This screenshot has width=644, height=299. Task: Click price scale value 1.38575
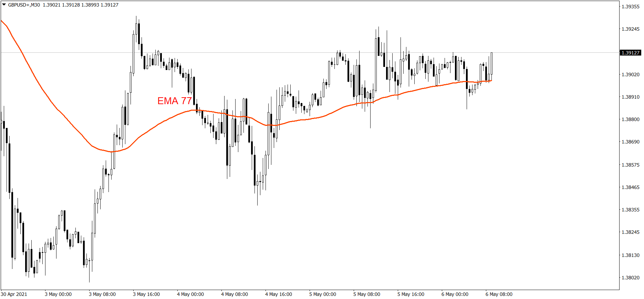(x=631, y=165)
